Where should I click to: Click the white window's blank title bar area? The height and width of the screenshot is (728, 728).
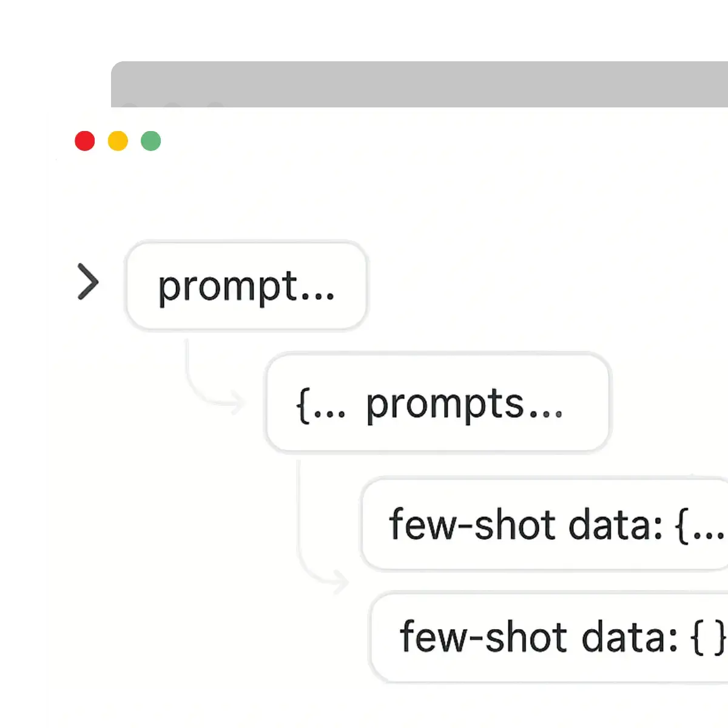pos(425,141)
